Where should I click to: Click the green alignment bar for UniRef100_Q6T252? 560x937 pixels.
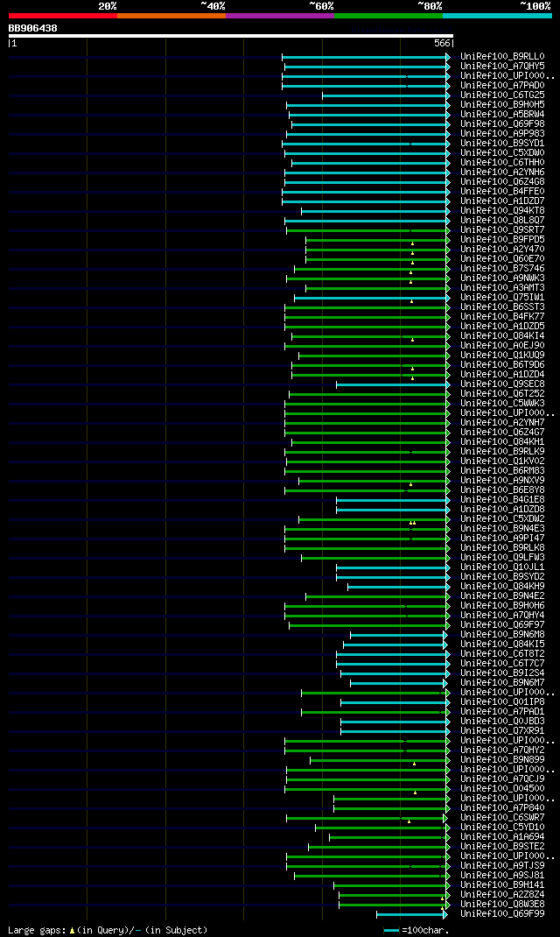[367, 394]
